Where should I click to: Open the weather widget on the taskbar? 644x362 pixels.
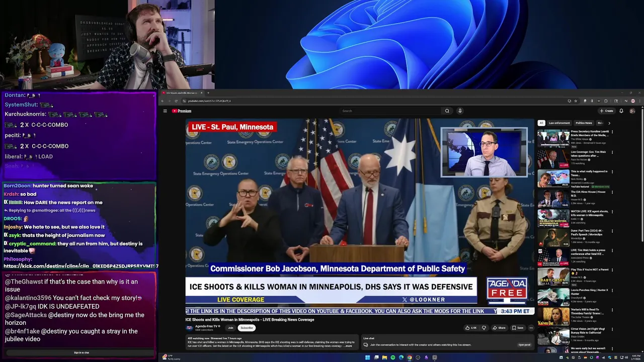pos(170,357)
